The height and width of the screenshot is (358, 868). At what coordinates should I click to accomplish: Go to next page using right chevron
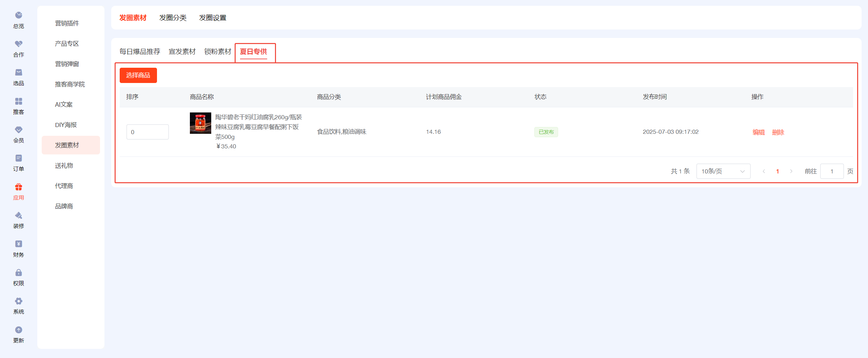pyautogui.click(x=791, y=171)
